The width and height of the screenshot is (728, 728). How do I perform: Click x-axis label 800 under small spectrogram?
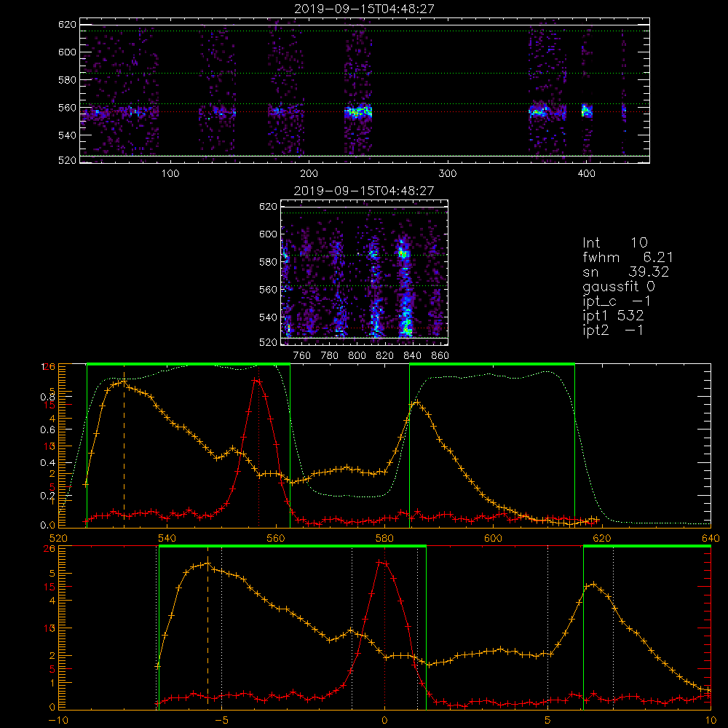tap(357, 356)
